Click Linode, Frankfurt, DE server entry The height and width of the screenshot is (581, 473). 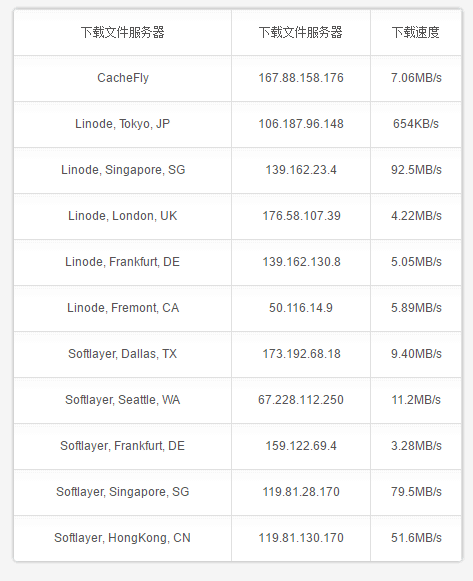point(123,262)
